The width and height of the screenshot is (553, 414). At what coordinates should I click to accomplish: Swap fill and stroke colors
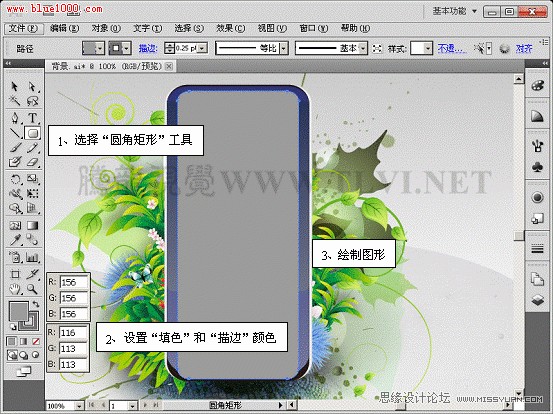(36, 304)
